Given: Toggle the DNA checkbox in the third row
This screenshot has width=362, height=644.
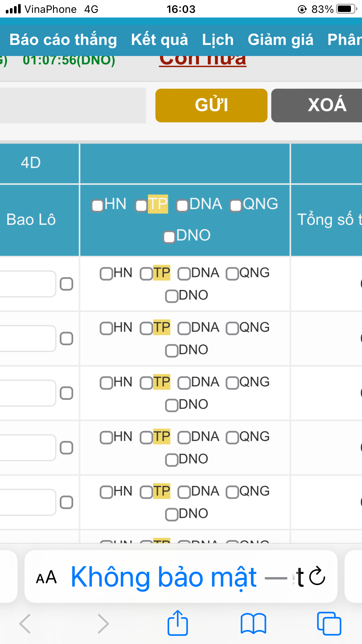Looking at the screenshot, I should tap(184, 382).
